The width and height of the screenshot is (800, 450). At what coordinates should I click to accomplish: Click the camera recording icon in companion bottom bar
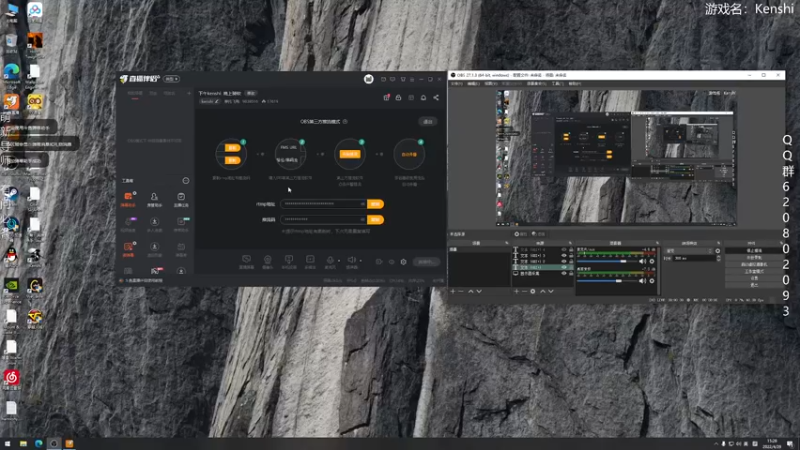click(379, 262)
